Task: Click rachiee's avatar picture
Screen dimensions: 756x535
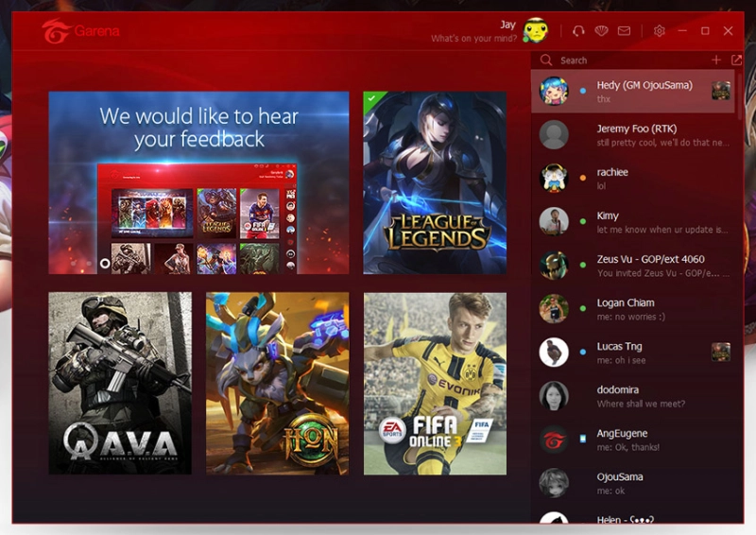Action: click(x=554, y=178)
